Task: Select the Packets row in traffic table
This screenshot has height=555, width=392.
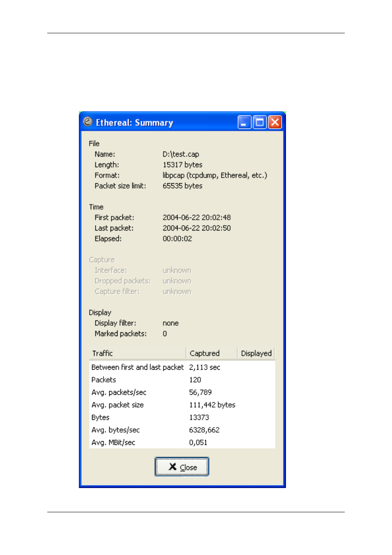Action: tap(182, 380)
